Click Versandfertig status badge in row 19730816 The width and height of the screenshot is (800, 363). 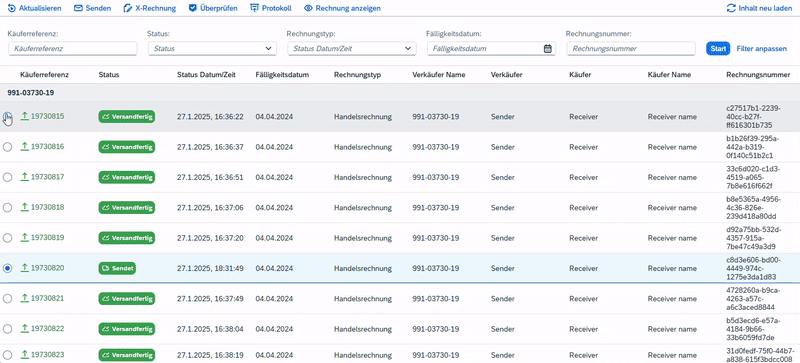click(127, 147)
